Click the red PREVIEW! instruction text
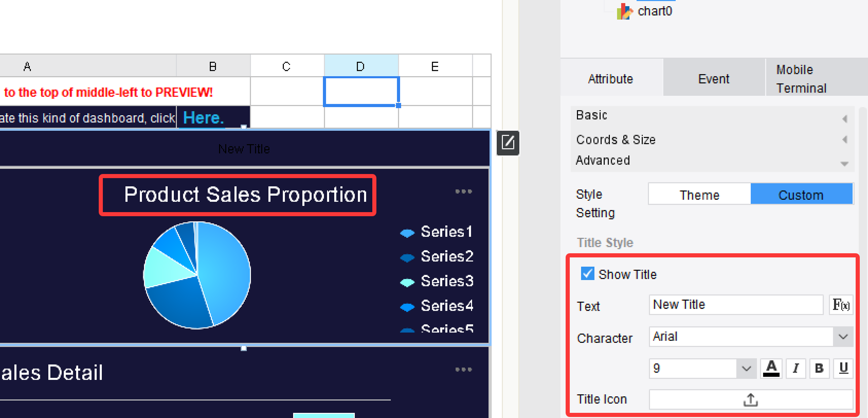The width and height of the screenshot is (868, 418). [108, 92]
